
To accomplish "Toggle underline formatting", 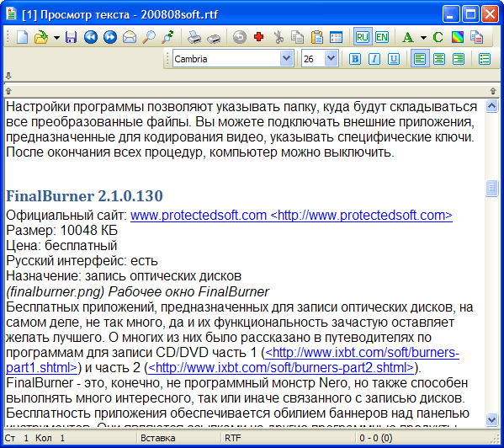I will 394,59.
